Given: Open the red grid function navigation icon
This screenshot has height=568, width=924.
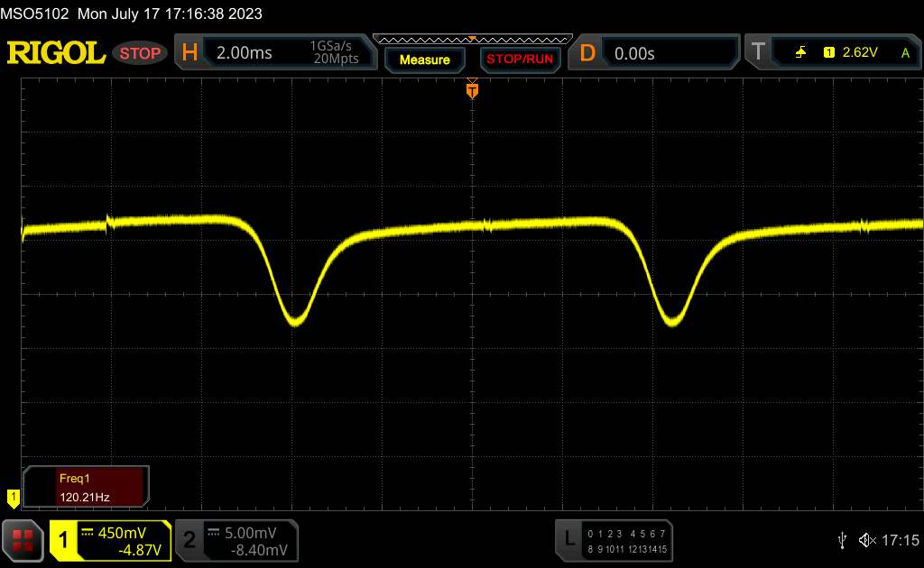Looking at the screenshot, I should click(23, 539).
